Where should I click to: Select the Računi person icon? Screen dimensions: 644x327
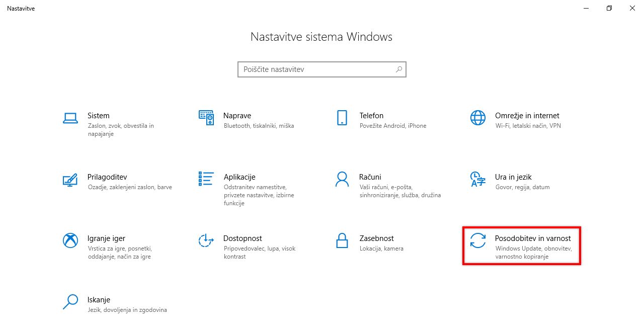click(342, 179)
